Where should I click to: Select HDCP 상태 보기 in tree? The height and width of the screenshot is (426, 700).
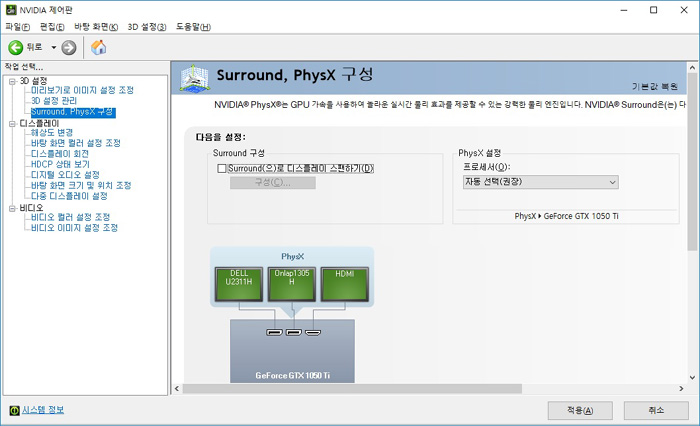60,164
